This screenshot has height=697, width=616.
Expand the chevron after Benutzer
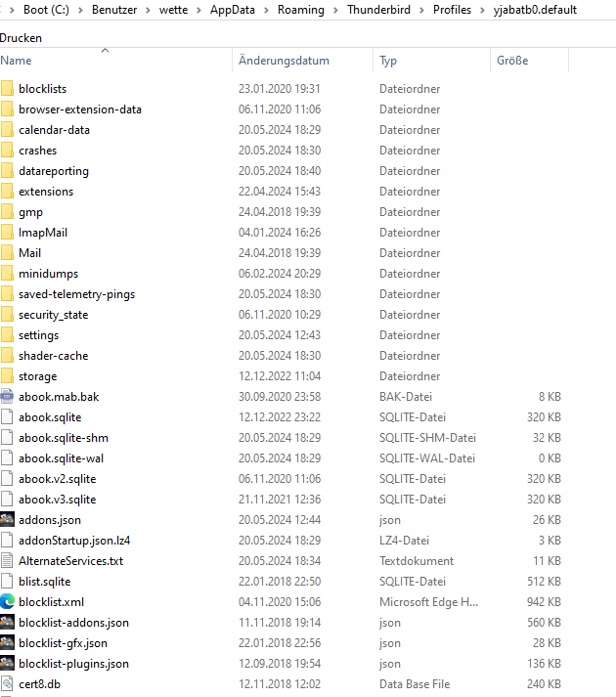(x=148, y=10)
